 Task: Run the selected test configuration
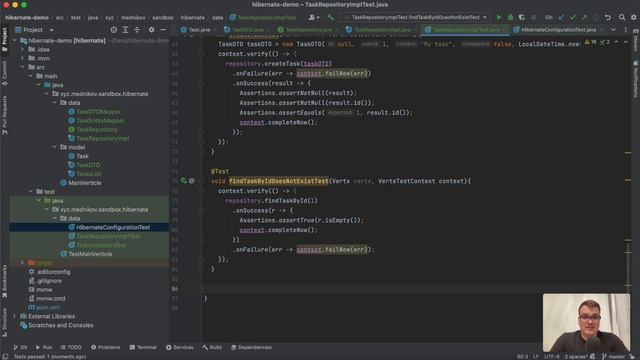click(498, 18)
